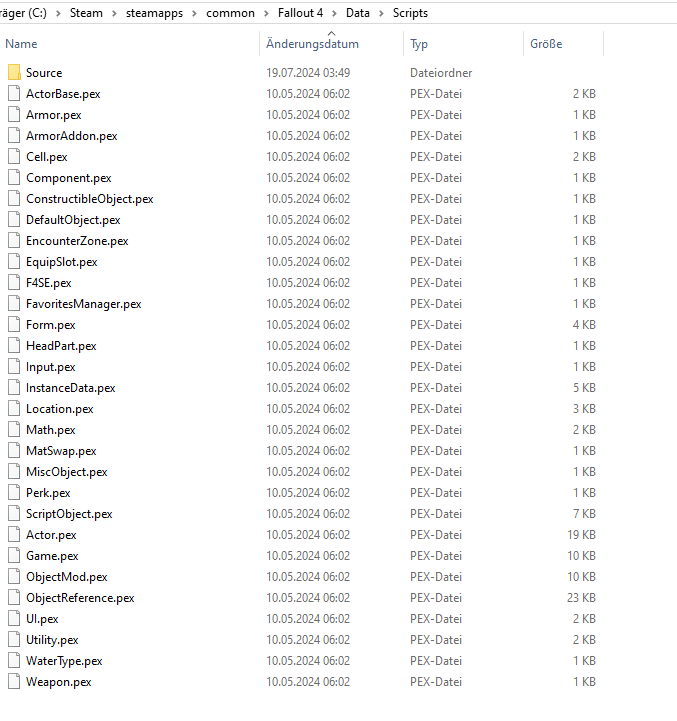Go to Data in the address bar
The image size is (677, 721).
(x=357, y=13)
